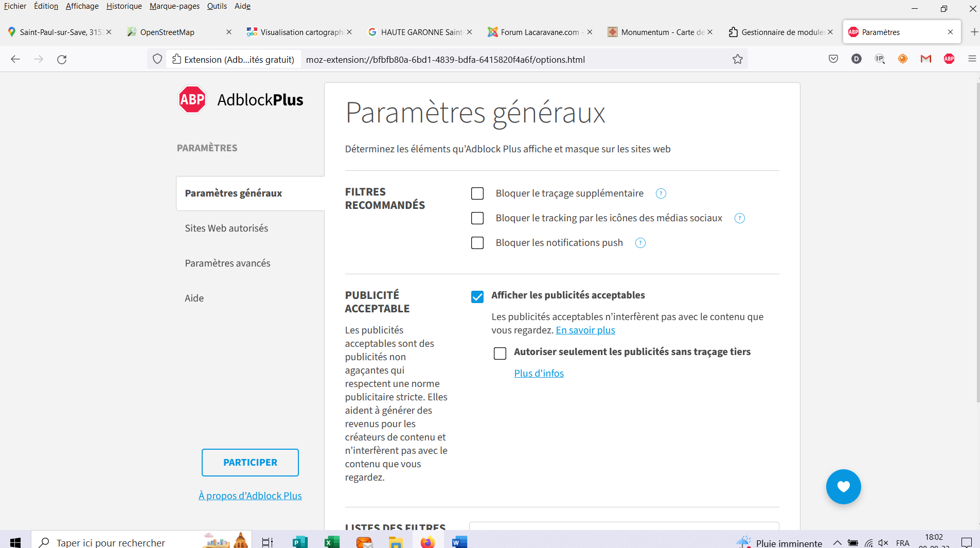Show info for Bloquer les notifications push
The image size is (980, 548).
(640, 243)
